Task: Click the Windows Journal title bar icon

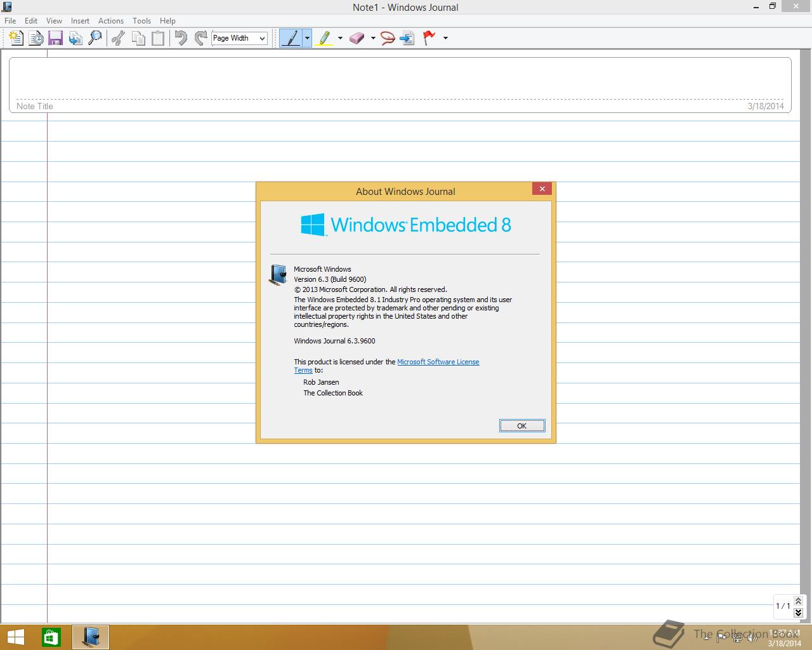Action: click(x=6, y=7)
